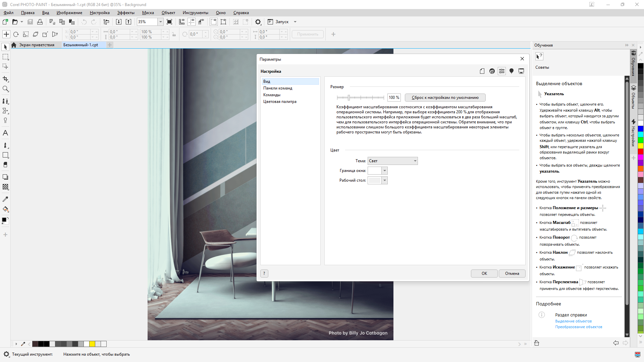Open the gear options icon in toolbar
The height and width of the screenshot is (362, 644).
pos(258,22)
